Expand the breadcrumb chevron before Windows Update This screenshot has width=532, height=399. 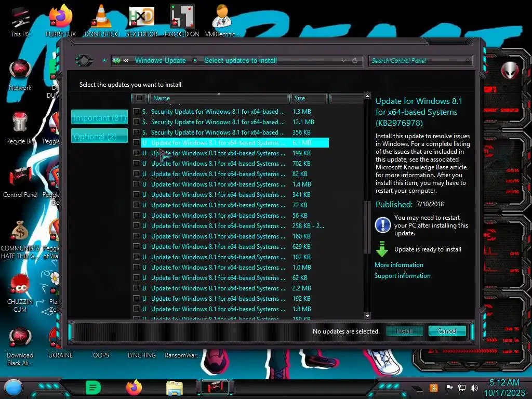(x=126, y=60)
